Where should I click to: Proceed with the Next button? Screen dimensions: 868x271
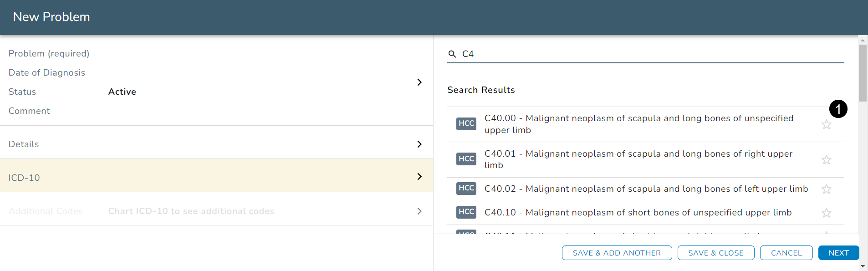click(x=838, y=253)
